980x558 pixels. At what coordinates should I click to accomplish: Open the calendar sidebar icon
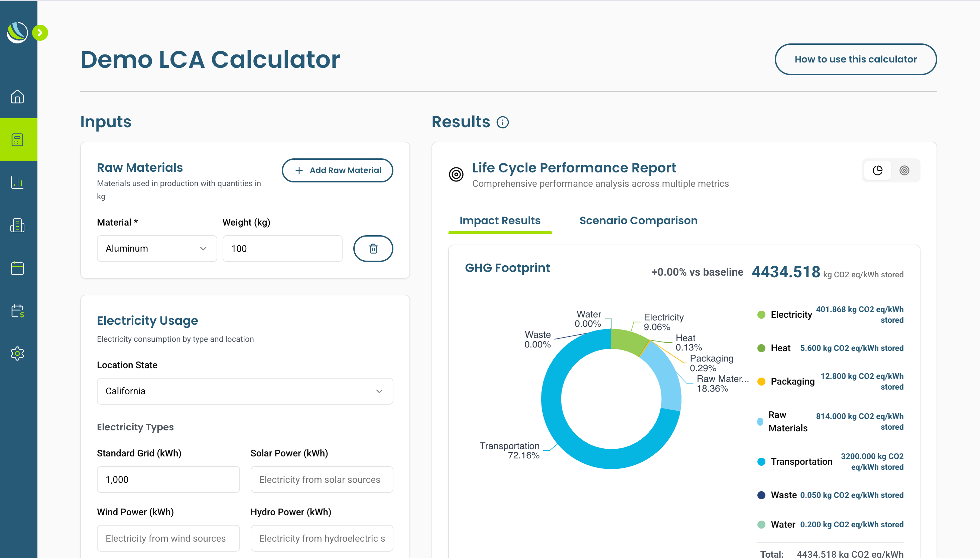click(x=17, y=268)
